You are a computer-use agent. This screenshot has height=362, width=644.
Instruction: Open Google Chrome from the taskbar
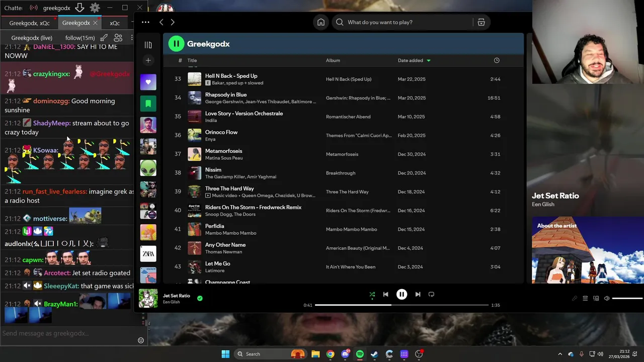(330, 354)
